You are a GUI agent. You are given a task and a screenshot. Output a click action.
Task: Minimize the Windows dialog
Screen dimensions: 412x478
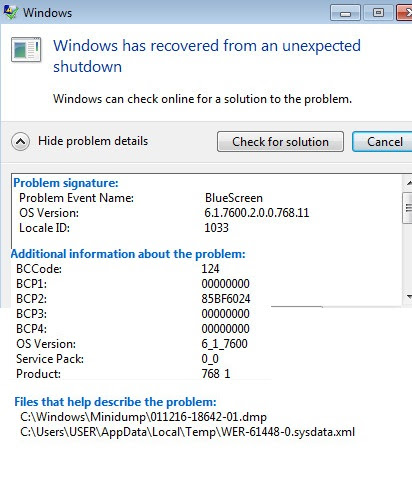pos(345,13)
